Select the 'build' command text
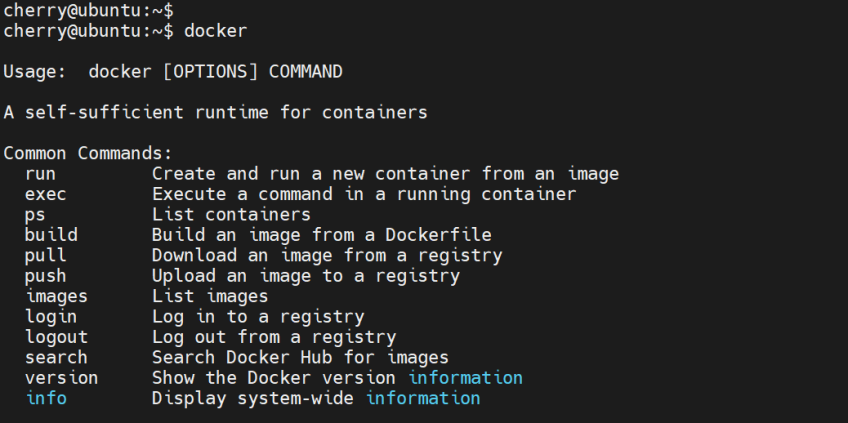 point(51,235)
